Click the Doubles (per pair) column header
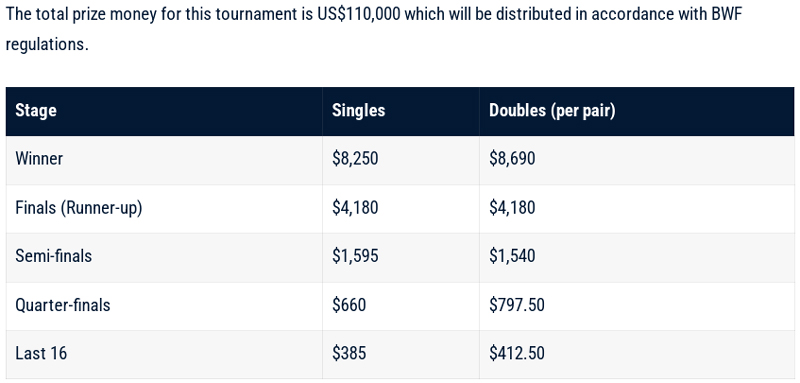Image resolution: width=800 pixels, height=383 pixels. coord(552,111)
